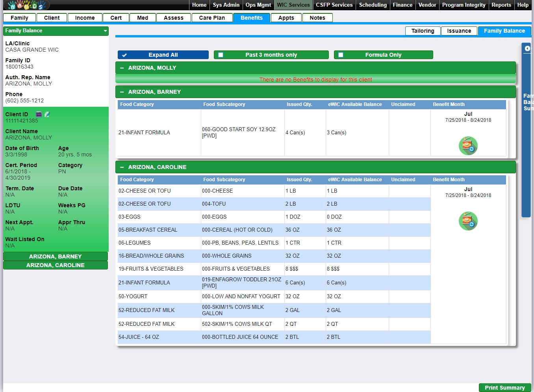Viewport: 534px width, 392px height.
Task: Enable the Past 3 months only checkbox
Action: coord(221,55)
